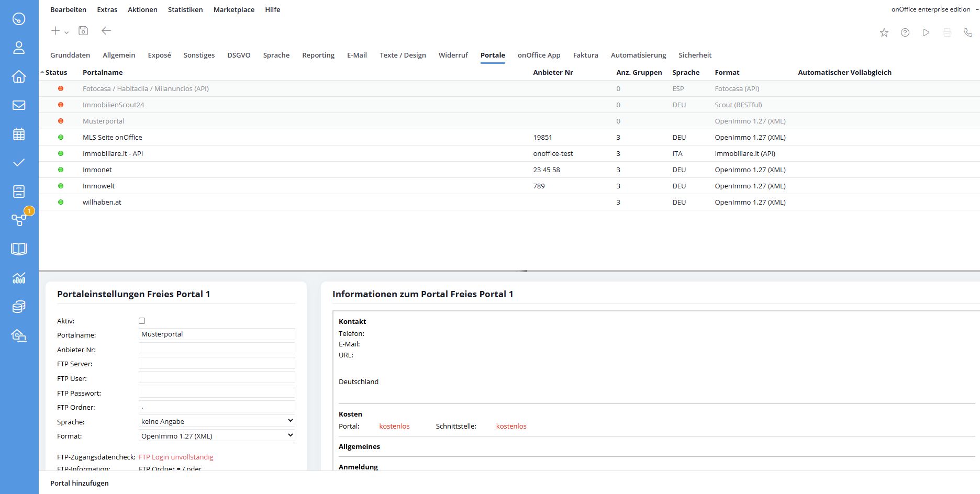Enable the Aktiv checkbox

tap(142, 321)
